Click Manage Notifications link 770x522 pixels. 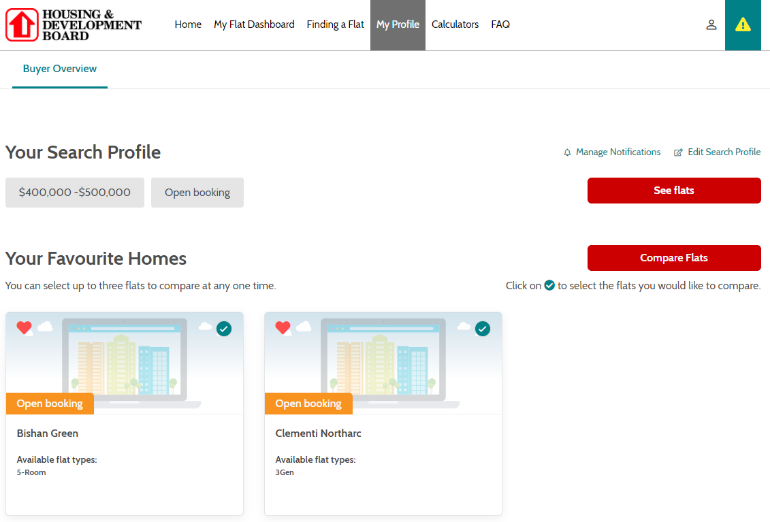pos(618,152)
